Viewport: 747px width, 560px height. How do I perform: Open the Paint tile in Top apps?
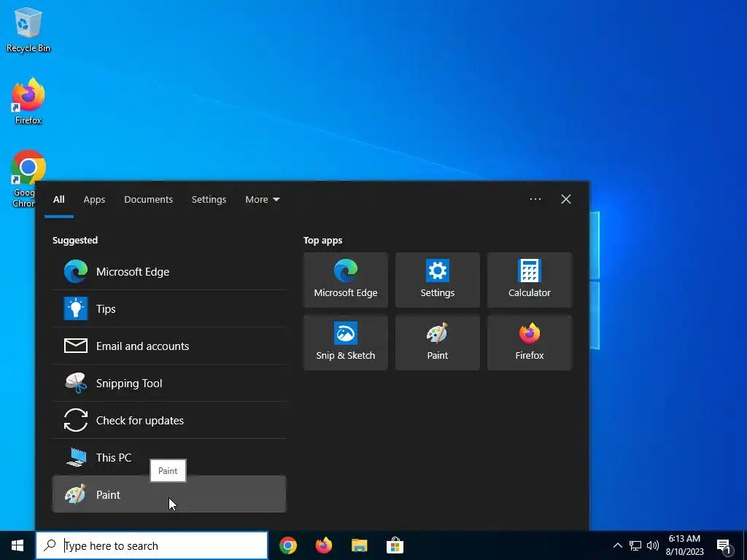click(438, 343)
